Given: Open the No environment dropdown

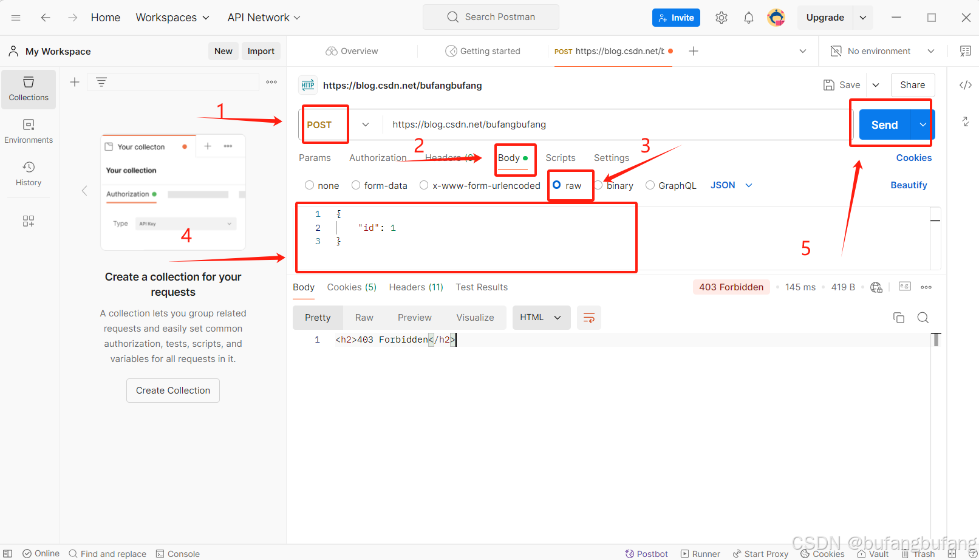Looking at the screenshot, I should [x=882, y=51].
